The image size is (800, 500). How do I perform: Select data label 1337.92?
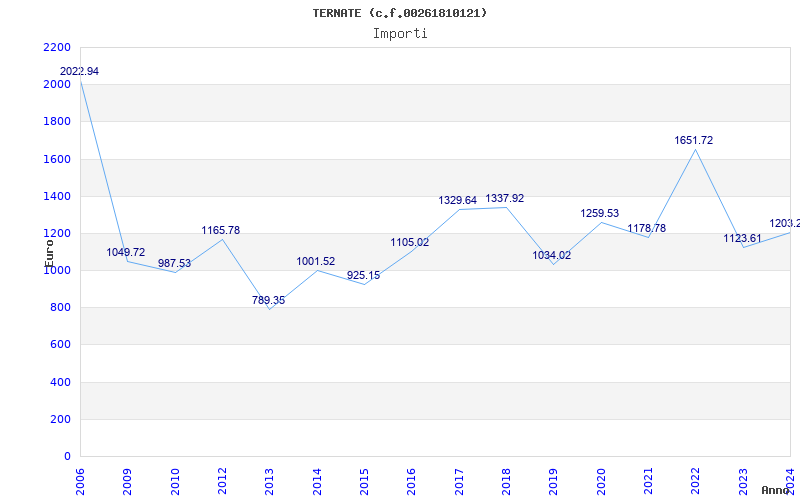(x=505, y=198)
